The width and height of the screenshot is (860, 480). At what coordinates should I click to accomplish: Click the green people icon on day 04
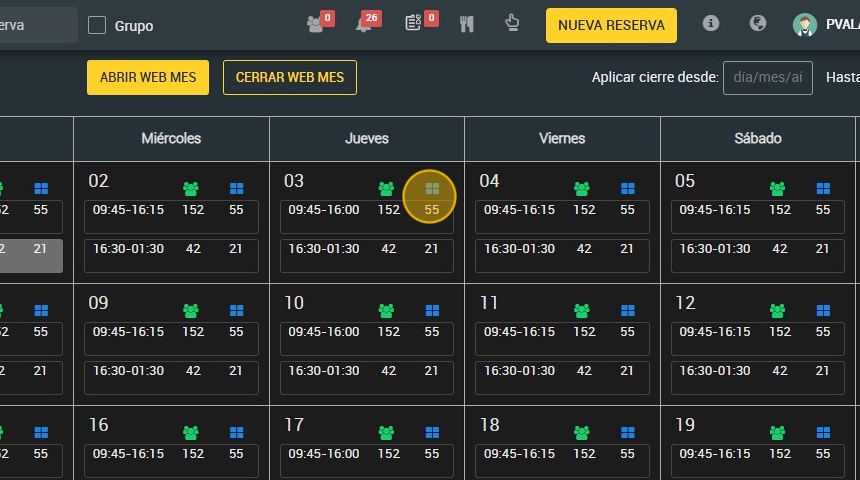(x=582, y=189)
